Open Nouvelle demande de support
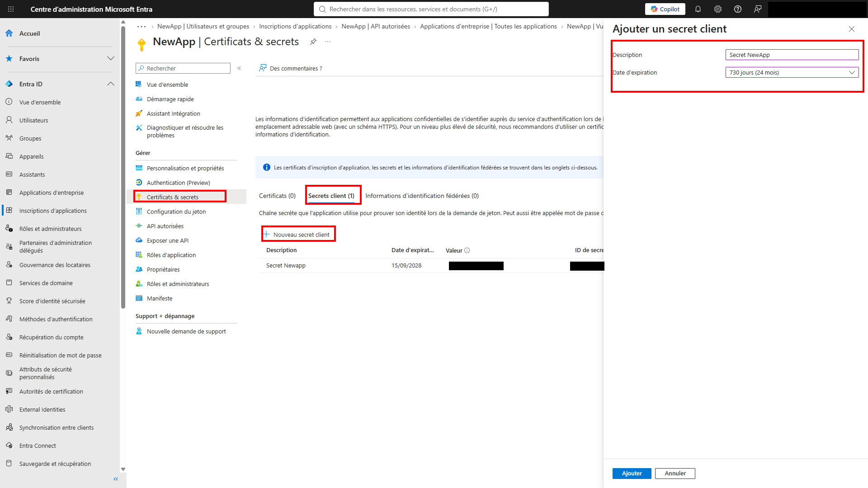The image size is (868, 488). pos(186,331)
